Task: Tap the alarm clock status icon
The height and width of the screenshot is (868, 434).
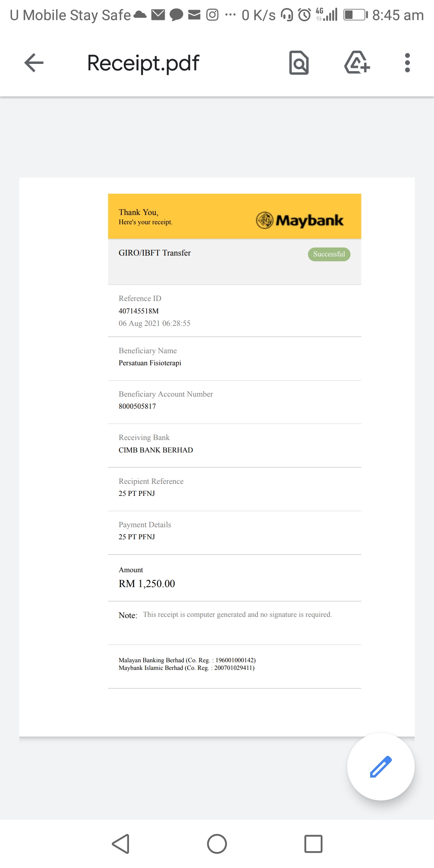Action: click(305, 15)
